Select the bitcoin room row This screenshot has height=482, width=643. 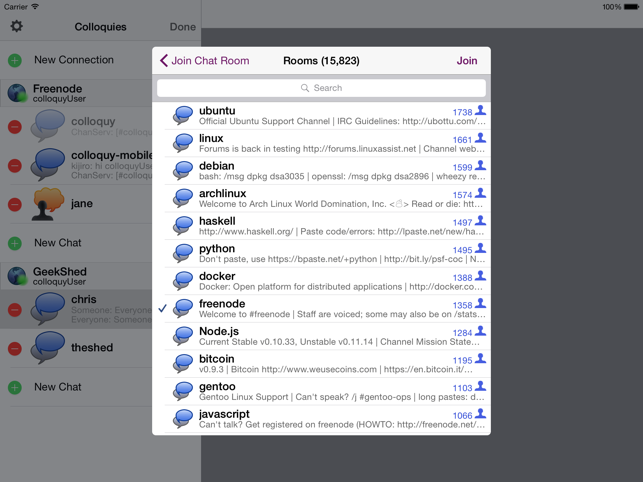point(322,364)
